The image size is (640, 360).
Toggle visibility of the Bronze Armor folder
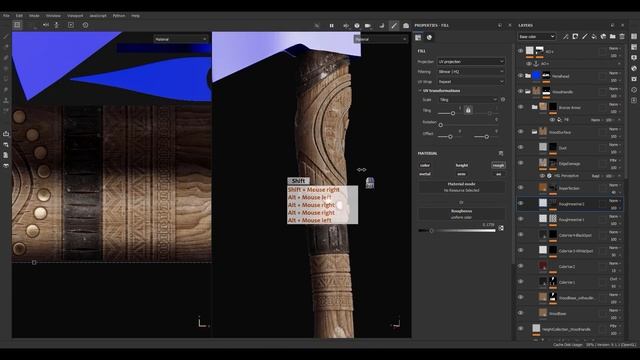pyautogui.click(x=520, y=107)
